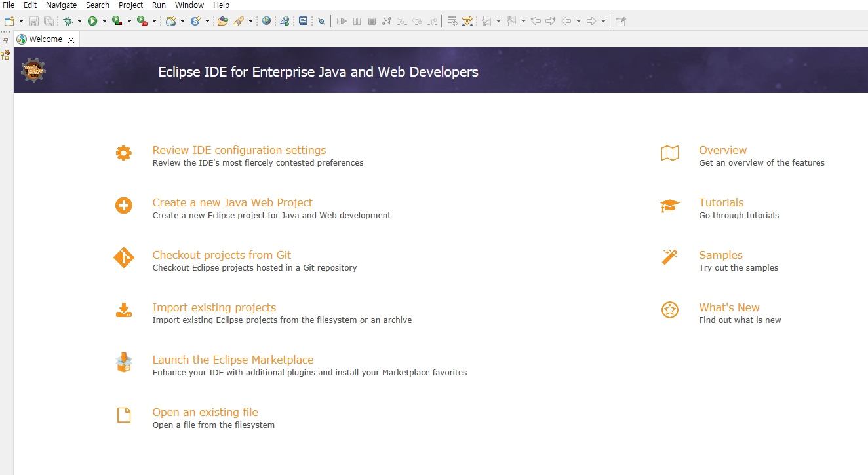Click Import existing projects link
Image resolution: width=868 pixels, height=475 pixels.
[x=214, y=307]
